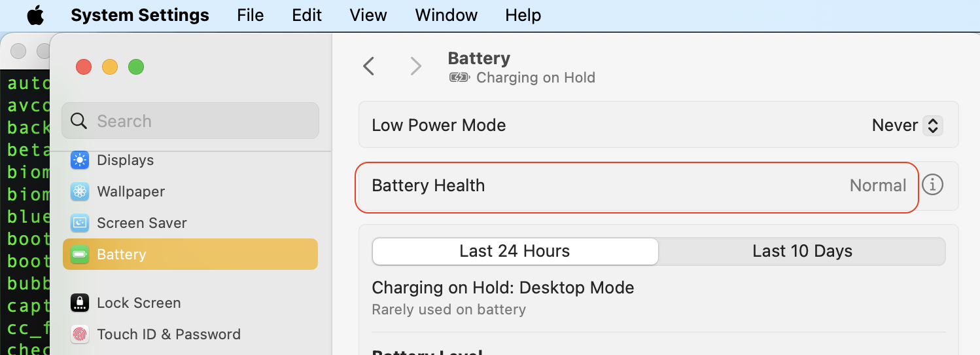Viewport: 980px width, 355px height.
Task: Click the Touch ID fingerprint icon
Action: tap(80, 334)
